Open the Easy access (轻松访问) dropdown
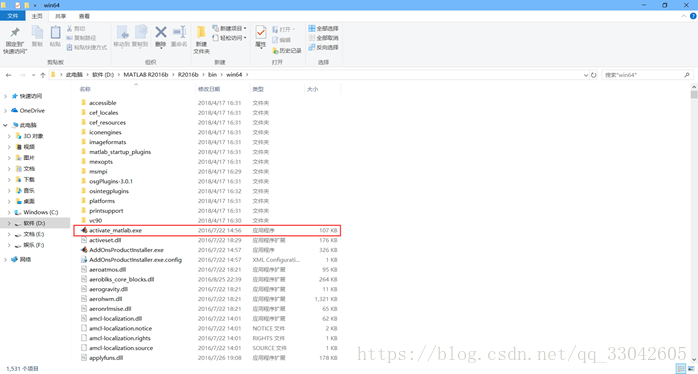The height and width of the screenshot is (374, 698). coord(229,38)
